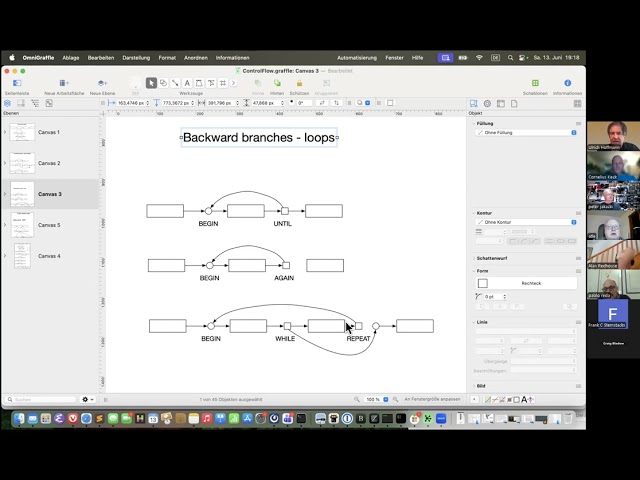
Task: Click the zoom out magnifier icon
Action: (357, 399)
